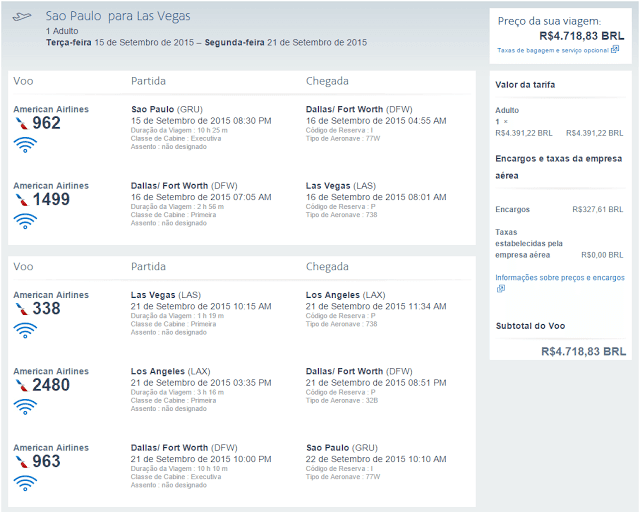The image size is (640, 512).
Task: Click external link icon after Taxas de bagagem
Action: click(x=615, y=49)
